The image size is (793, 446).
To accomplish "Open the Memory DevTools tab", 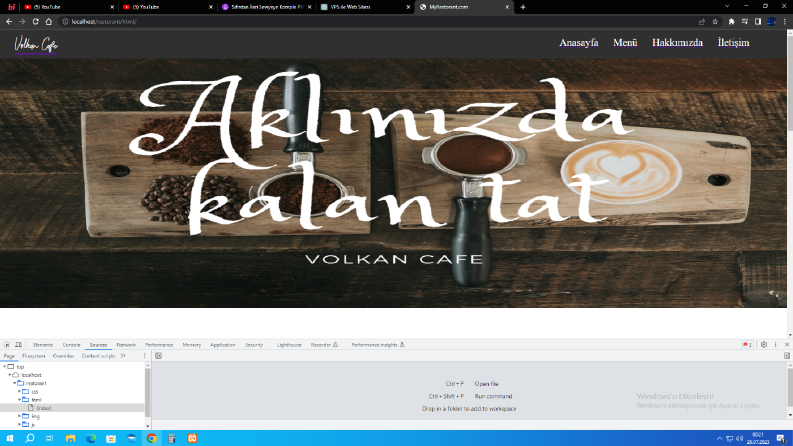I will pos(191,345).
